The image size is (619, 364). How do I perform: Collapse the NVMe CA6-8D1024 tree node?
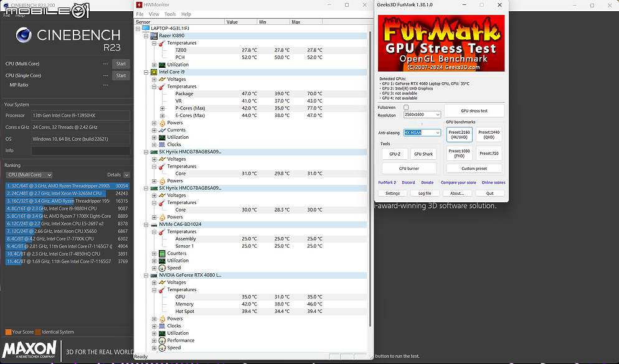pyautogui.click(x=146, y=225)
